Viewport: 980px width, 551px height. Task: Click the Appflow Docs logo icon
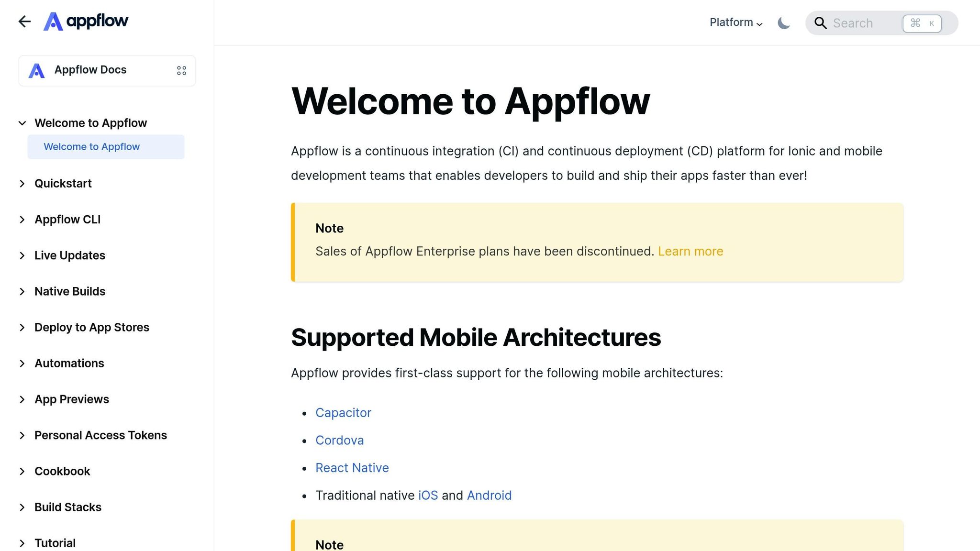(x=37, y=71)
